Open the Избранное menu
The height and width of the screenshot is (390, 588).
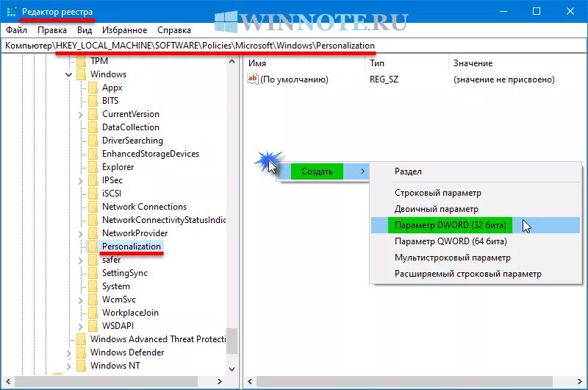tap(124, 30)
